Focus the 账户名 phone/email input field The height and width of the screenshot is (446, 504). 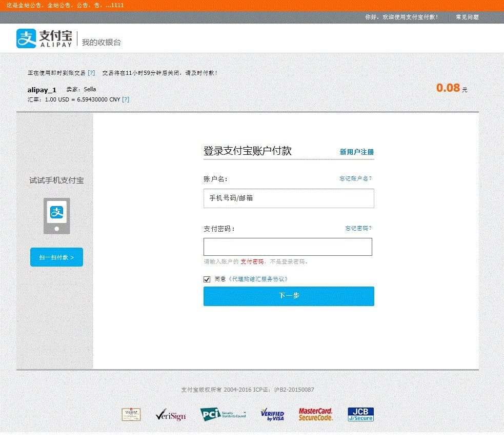(289, 198)
